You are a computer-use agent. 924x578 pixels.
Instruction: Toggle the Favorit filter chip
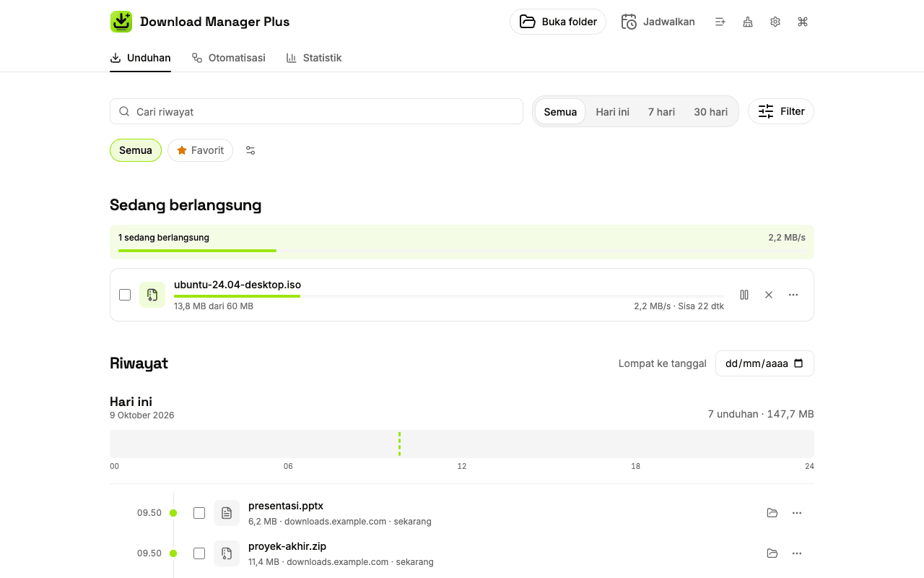(x=200, y=150)
